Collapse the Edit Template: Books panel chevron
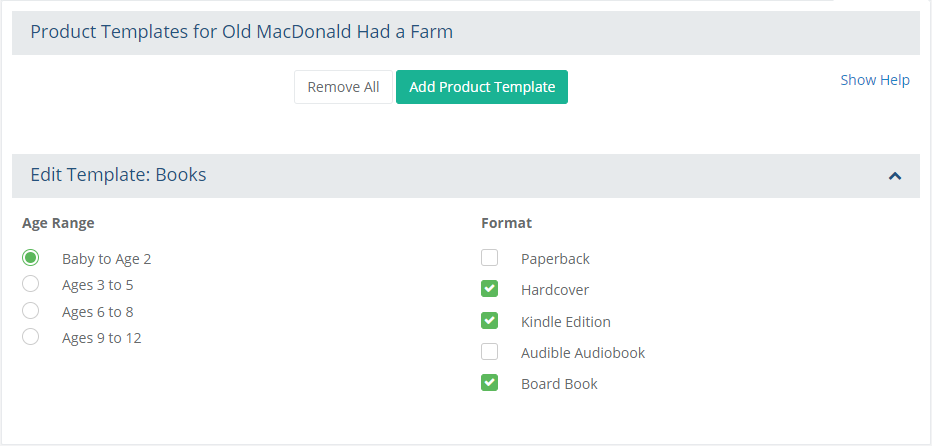The width and height of the screenshot is (932, 446). 895,175
